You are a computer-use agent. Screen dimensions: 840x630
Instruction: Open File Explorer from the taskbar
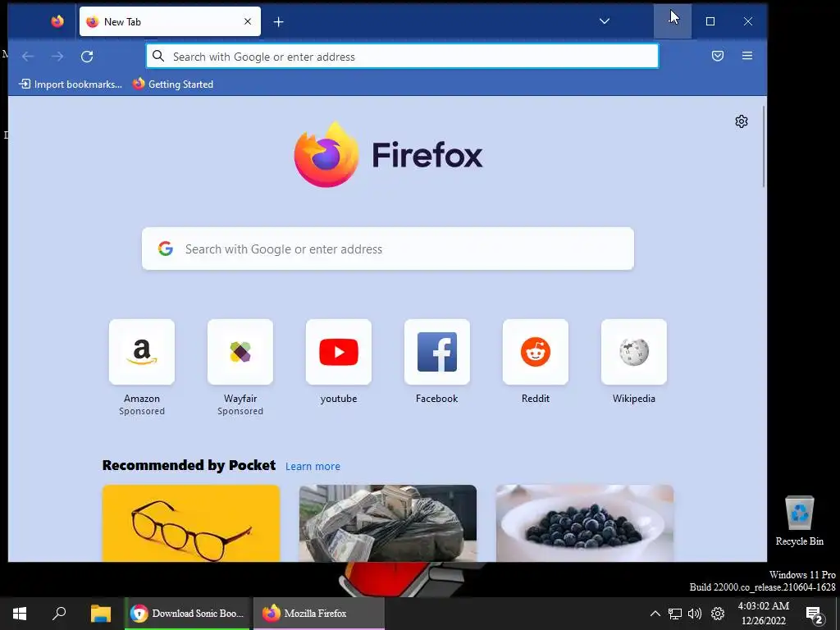100,614
